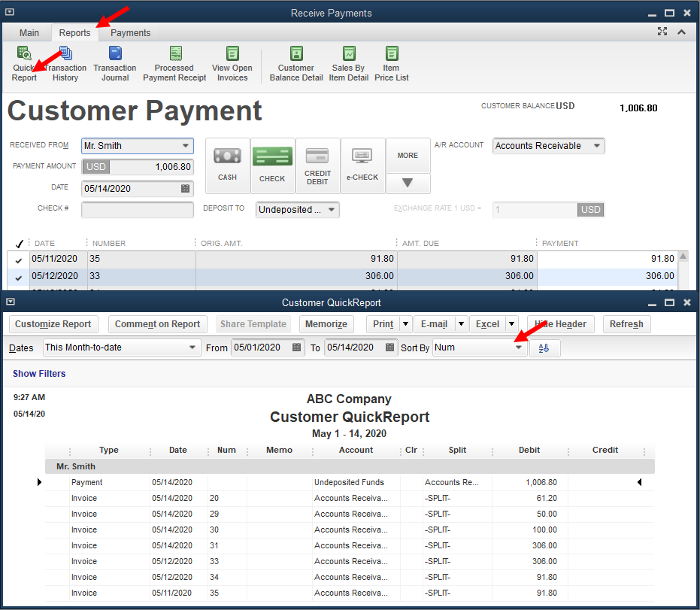Open the Transaction History report icon
700x610 pixels.
65,54
